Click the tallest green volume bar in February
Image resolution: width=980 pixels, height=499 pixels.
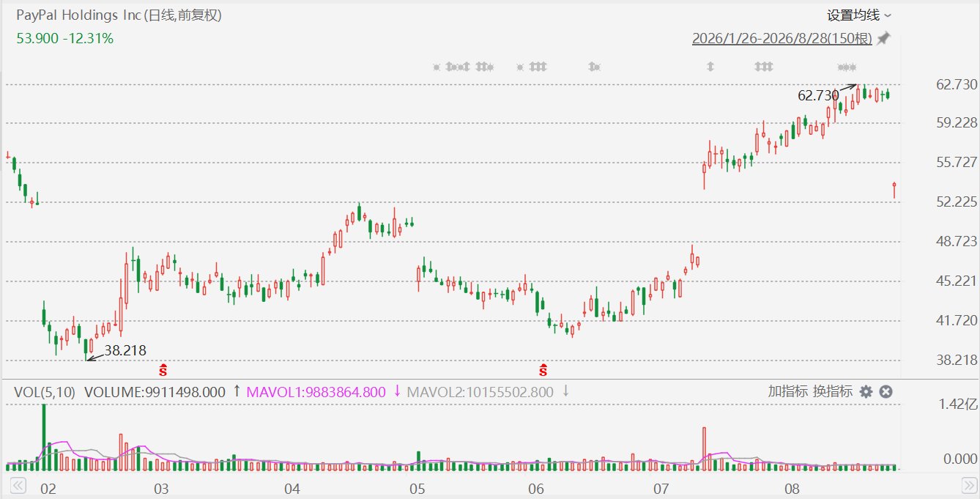(44, 437)
